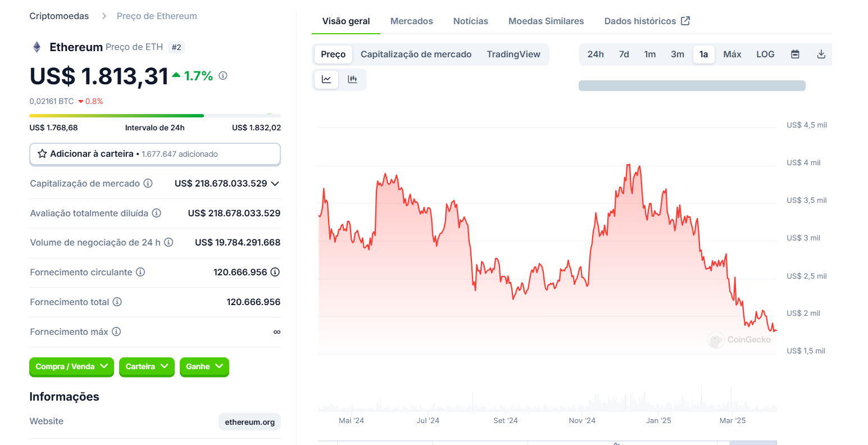Viewport: 868px width, 445px height.
Task: Click the info icon beside Fornecimento circulante label
Action: 140,272
